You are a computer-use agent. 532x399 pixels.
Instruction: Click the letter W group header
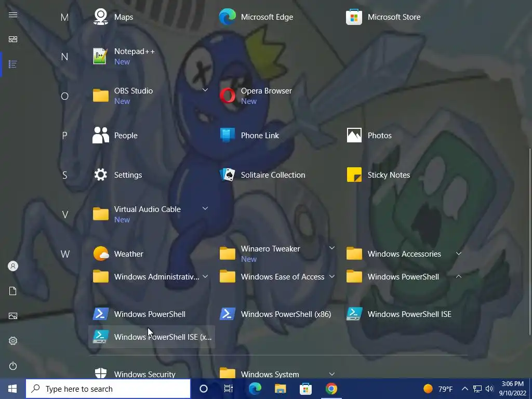pyautogui.click(x=65, y=254)
